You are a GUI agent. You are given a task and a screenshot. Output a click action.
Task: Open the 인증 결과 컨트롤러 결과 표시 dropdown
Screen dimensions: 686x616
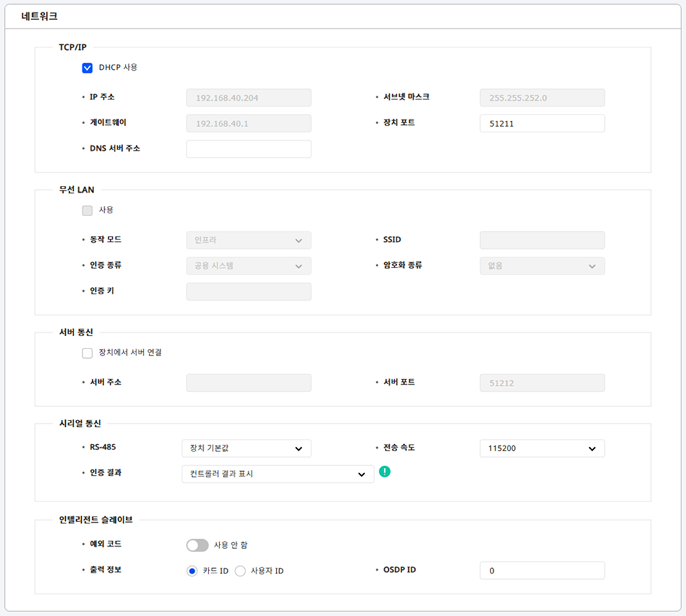(x=278, y=474)
